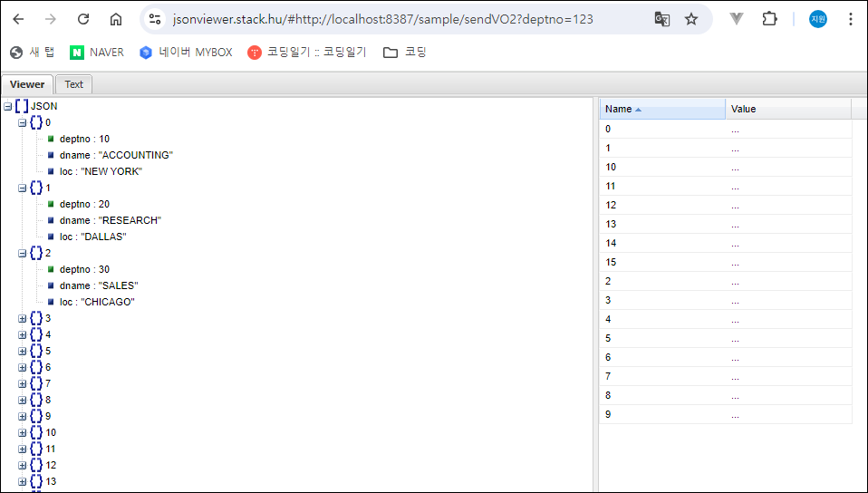Select row named 0 in grid
Screen dimensions: 868x493
click(726, 129)
